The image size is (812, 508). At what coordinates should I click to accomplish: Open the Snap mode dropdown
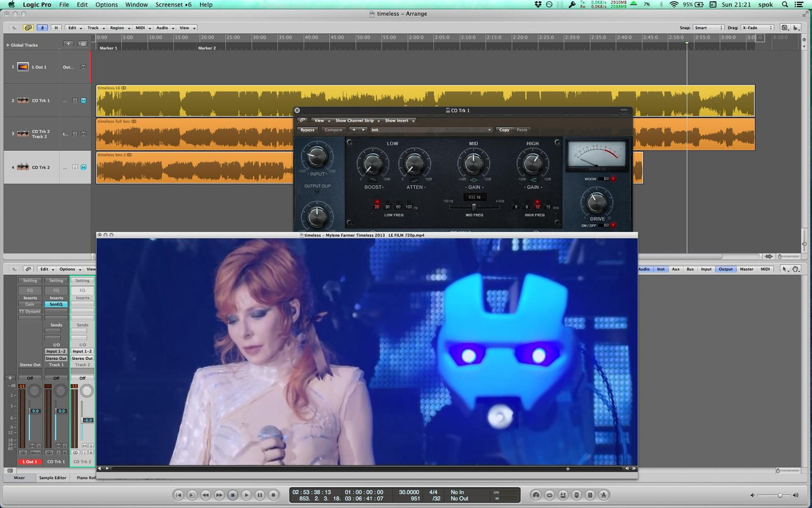pyautogui.click(x=709, y=28)
